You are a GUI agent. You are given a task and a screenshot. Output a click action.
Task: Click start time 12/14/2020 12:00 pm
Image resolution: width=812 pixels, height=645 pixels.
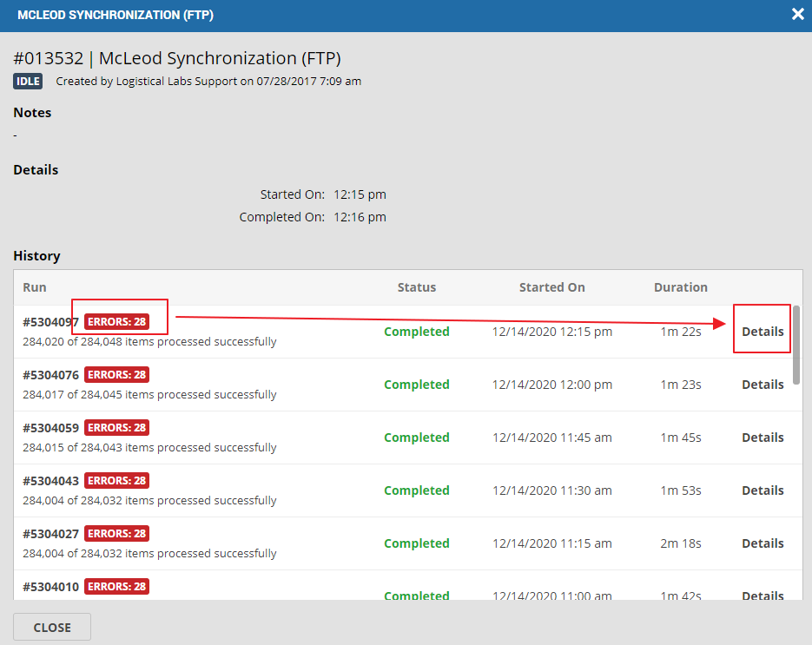pos(552,384)
